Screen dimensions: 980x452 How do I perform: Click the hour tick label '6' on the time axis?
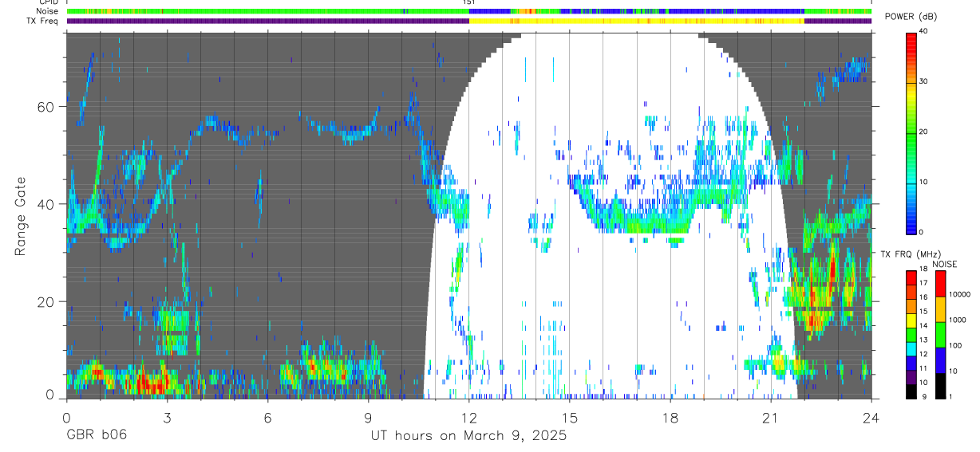[x=267, y=417]
